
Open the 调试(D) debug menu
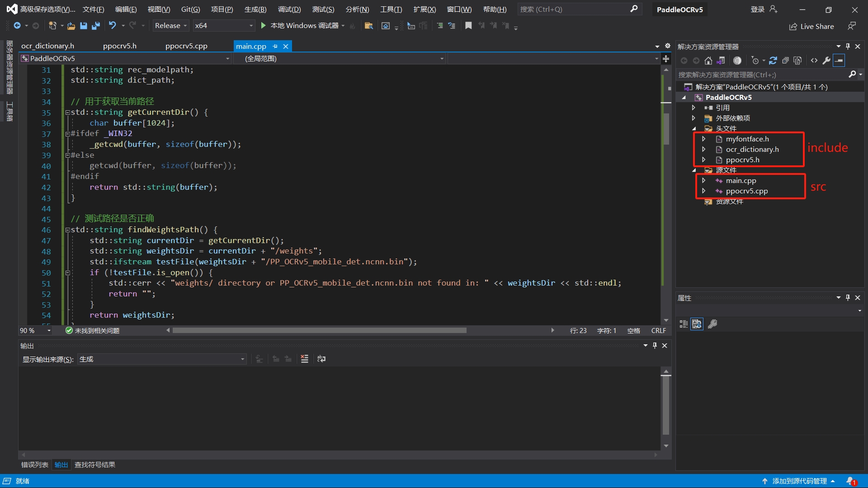click(289, 9)
